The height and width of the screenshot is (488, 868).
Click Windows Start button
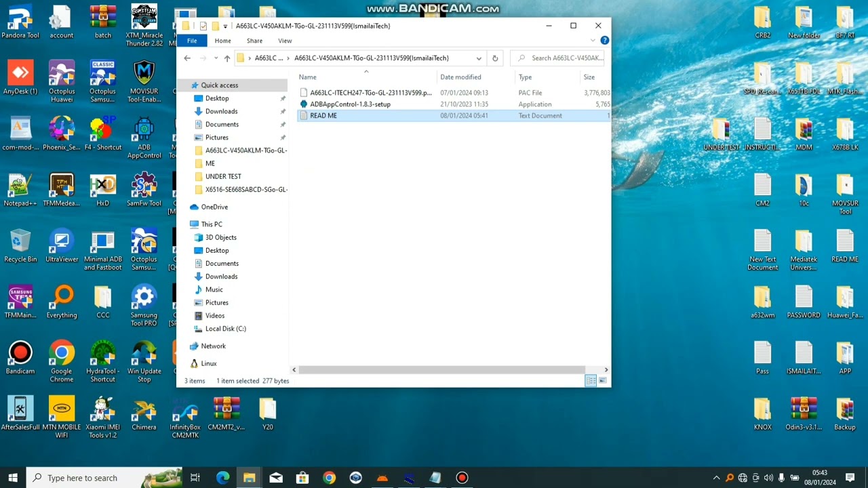click(x=13, y=478)
